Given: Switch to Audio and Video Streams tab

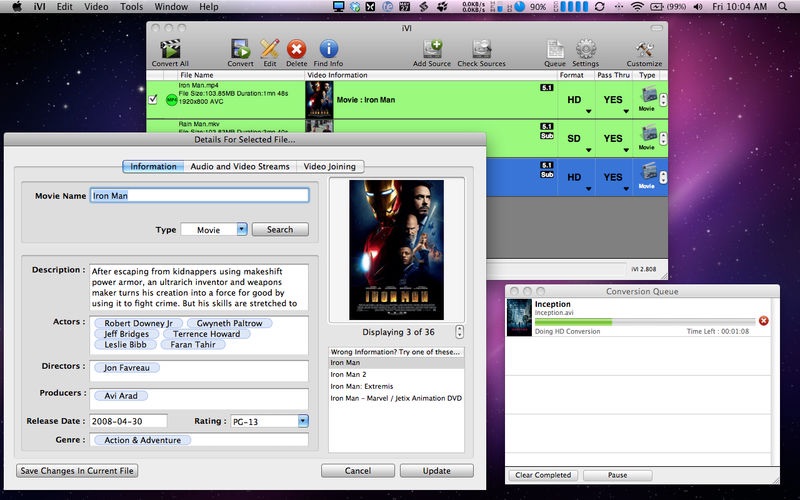Looking at the screenshot, I should 240,166.
